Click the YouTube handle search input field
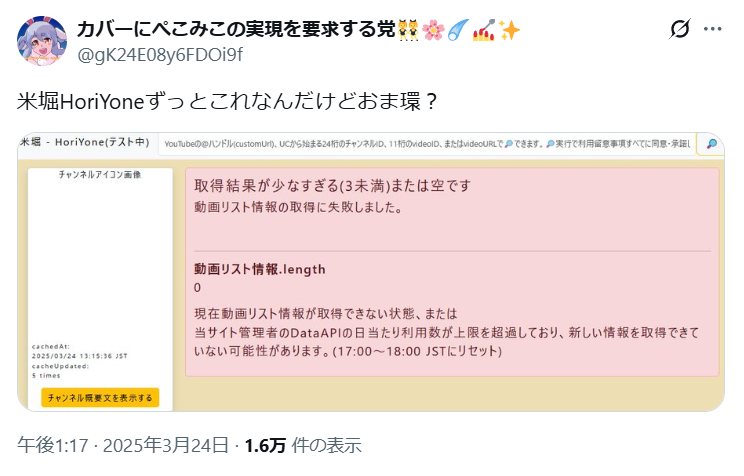Viewport: 744px width, 476px height. (427, 145)
